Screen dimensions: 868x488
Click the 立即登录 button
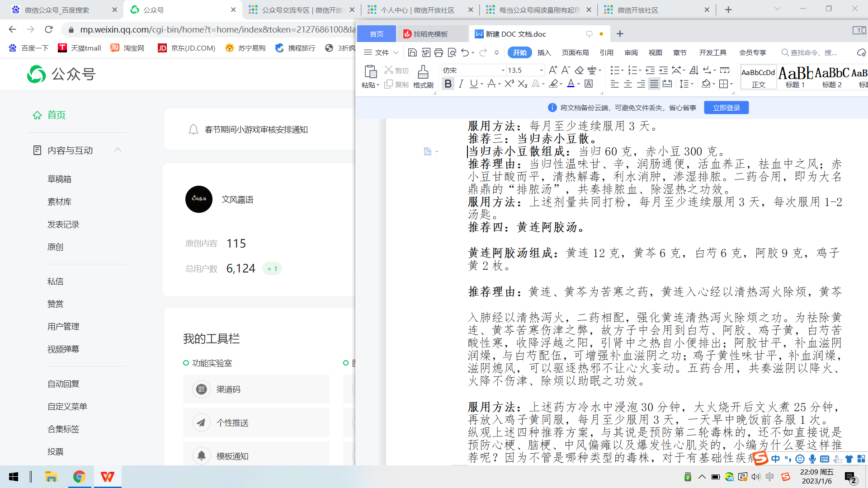click(x=726, y=108)
